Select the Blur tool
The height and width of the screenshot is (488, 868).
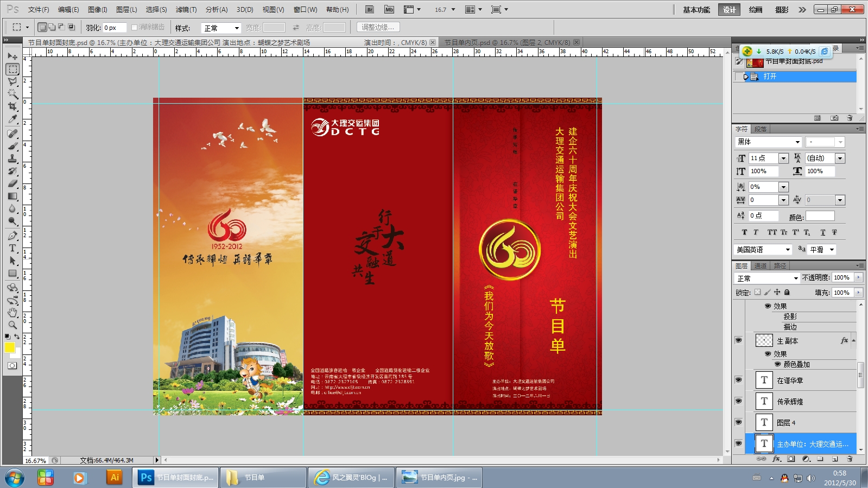[x=12, y=208]
